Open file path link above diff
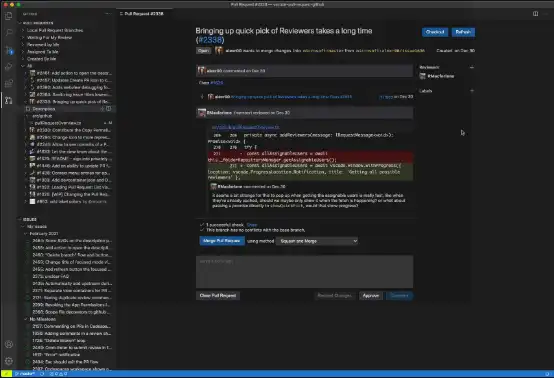The width and height of the screenshot is (554, 378). point(246,127)
